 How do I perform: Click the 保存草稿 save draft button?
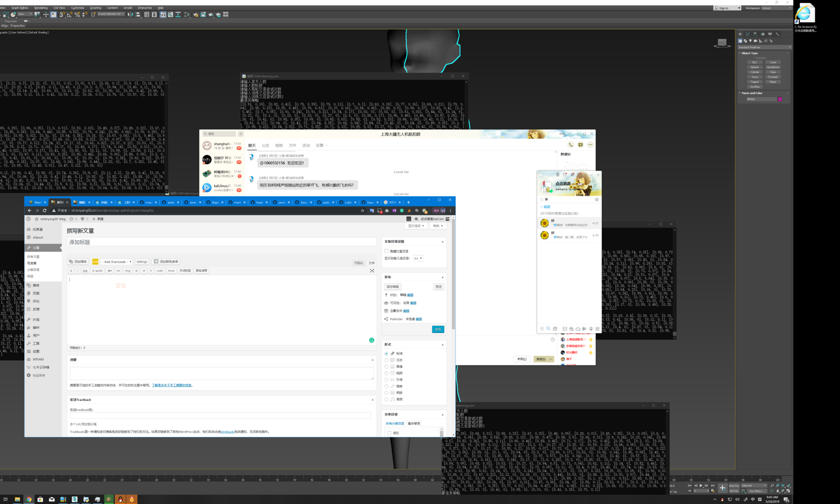393,287
